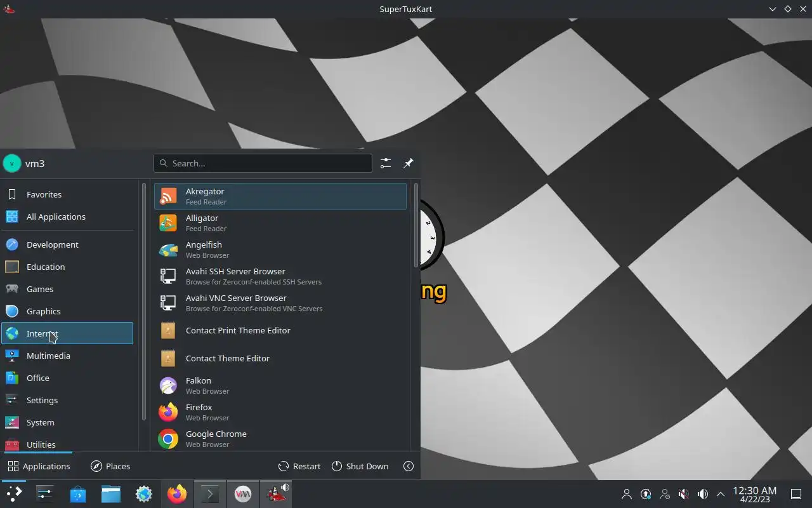This screenshot has width=812, height=508.
Task: Expand more session options arrow
Action: click(409, 466)
